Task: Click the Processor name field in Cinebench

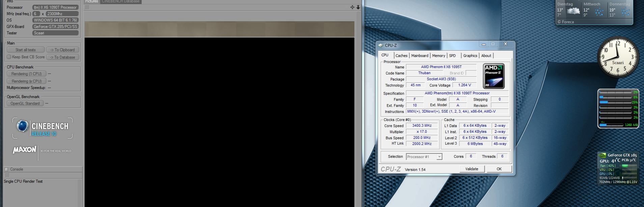Action: click(x=55, y=7)
